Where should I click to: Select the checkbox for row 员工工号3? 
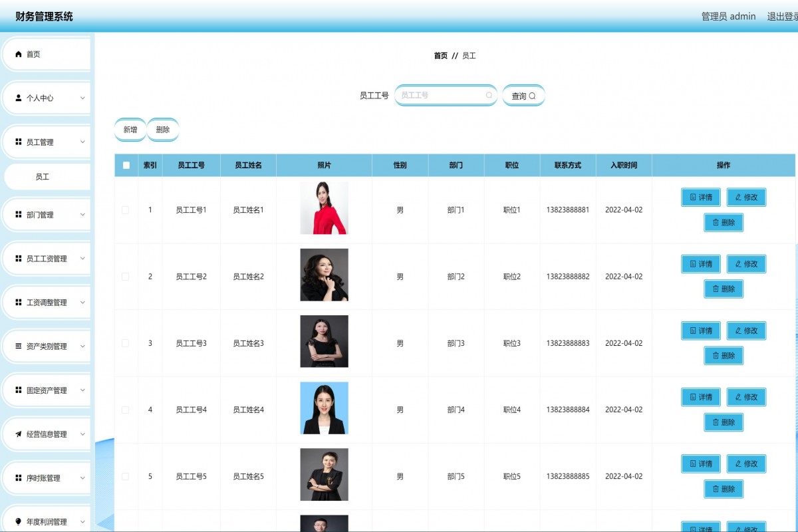pyautogui.click(x=126, y=343)
